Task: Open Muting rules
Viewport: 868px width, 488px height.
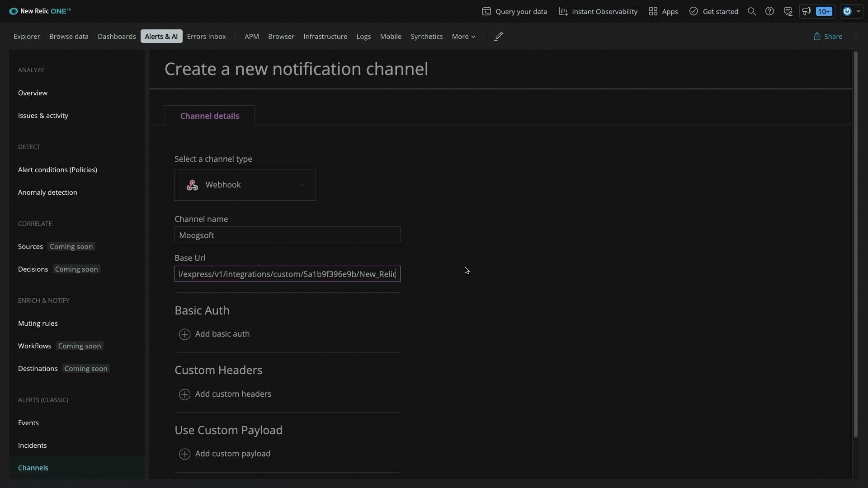Action: 38,323
